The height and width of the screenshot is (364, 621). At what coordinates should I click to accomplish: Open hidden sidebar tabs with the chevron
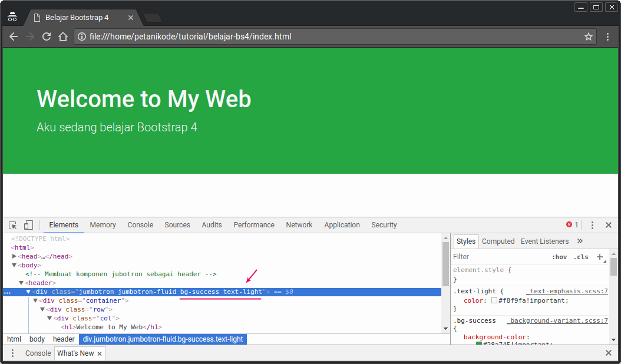[x=580, y=241]
